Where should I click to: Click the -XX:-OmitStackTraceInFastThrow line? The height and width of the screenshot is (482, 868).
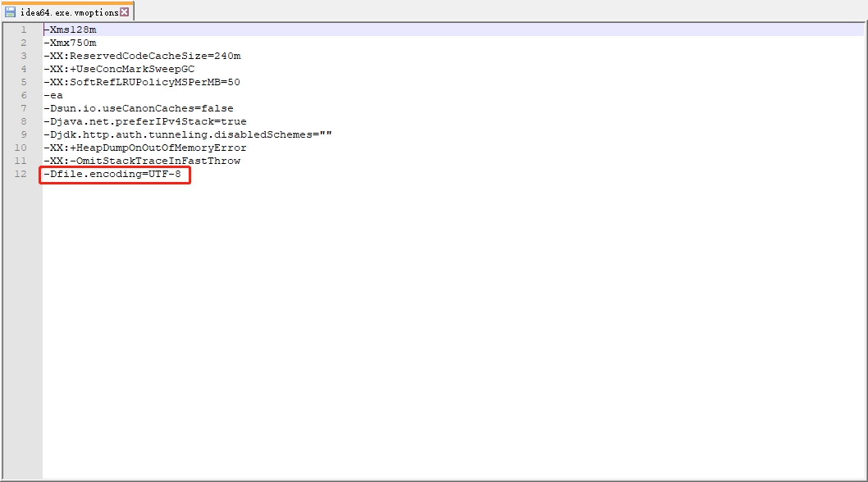[x=142, y=161]
